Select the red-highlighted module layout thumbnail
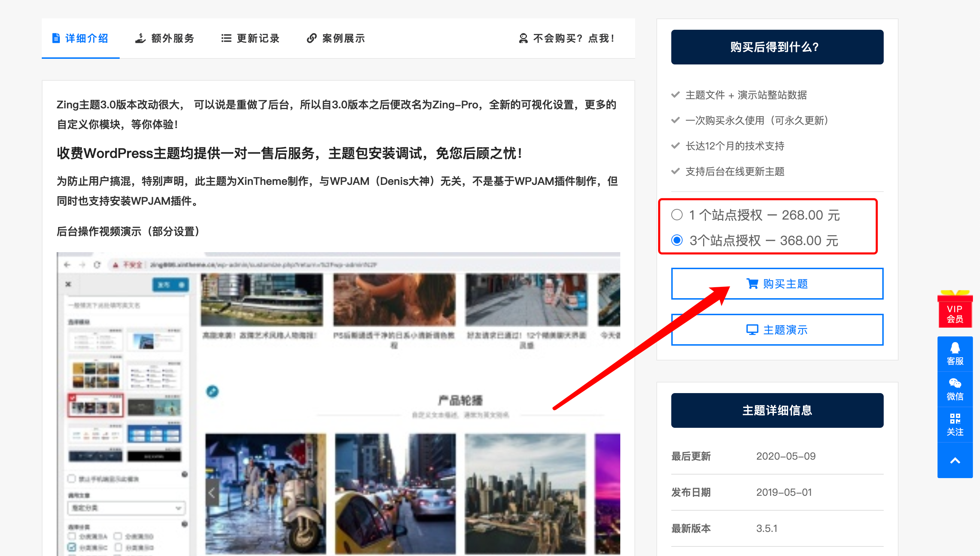 [x=96, y=405]
